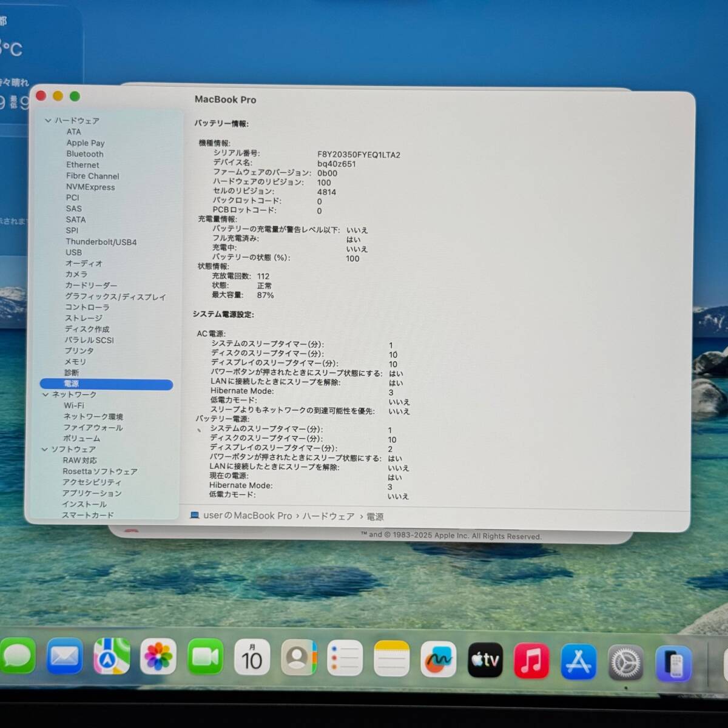Launch the Apple TV app
This screenshot has width=728, height=728.
click(485, 660)
